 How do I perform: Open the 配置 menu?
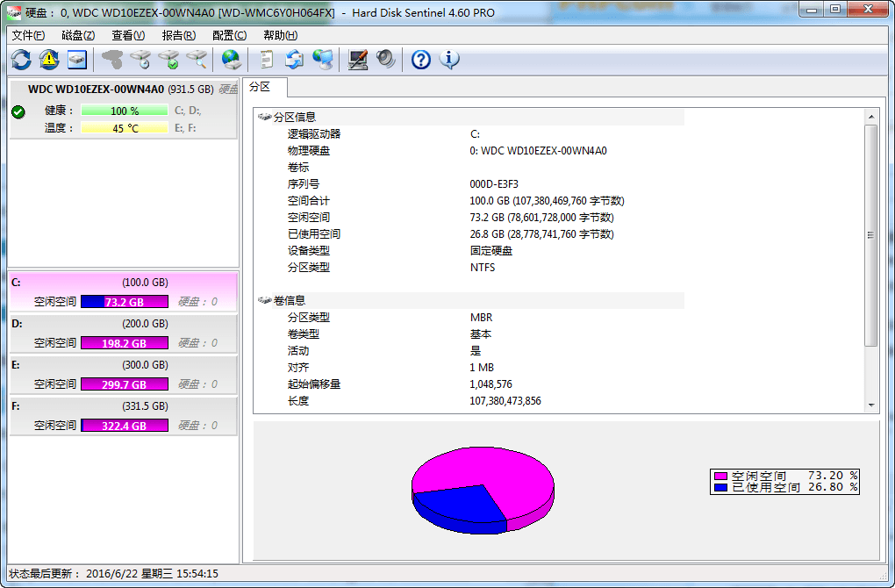[230, 35]
